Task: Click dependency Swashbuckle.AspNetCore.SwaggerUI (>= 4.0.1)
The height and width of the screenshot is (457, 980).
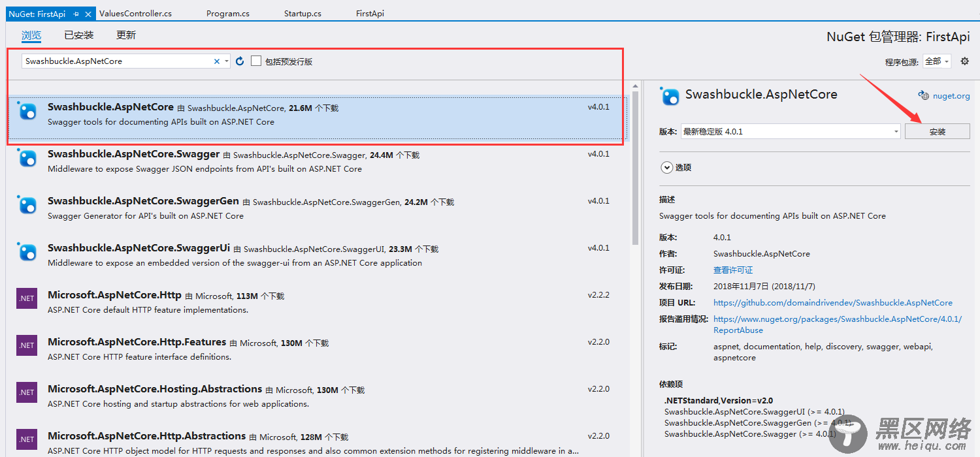Action: pyautogui.click(x=755, y=411)
